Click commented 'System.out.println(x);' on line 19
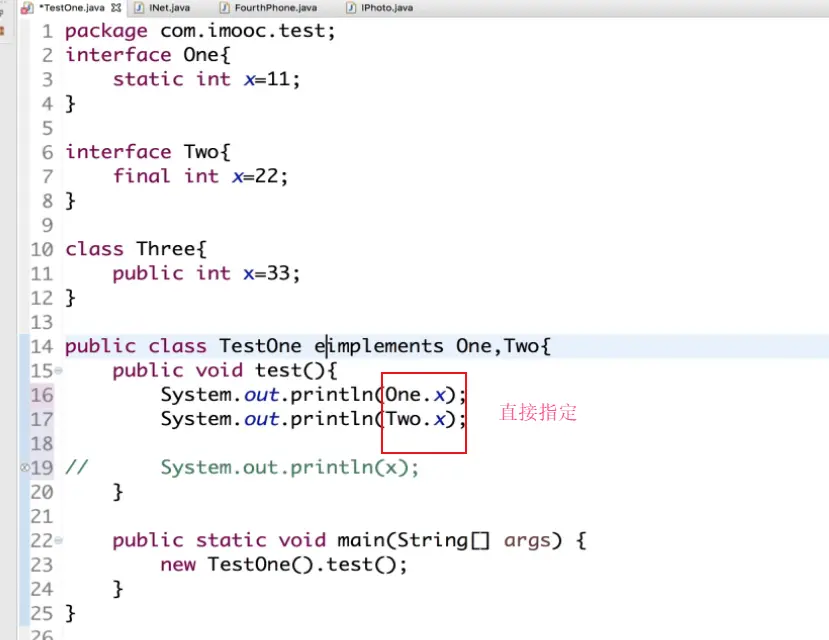This screenshot has height=640, width=829. pyautogui.click(x=290, y=468)
